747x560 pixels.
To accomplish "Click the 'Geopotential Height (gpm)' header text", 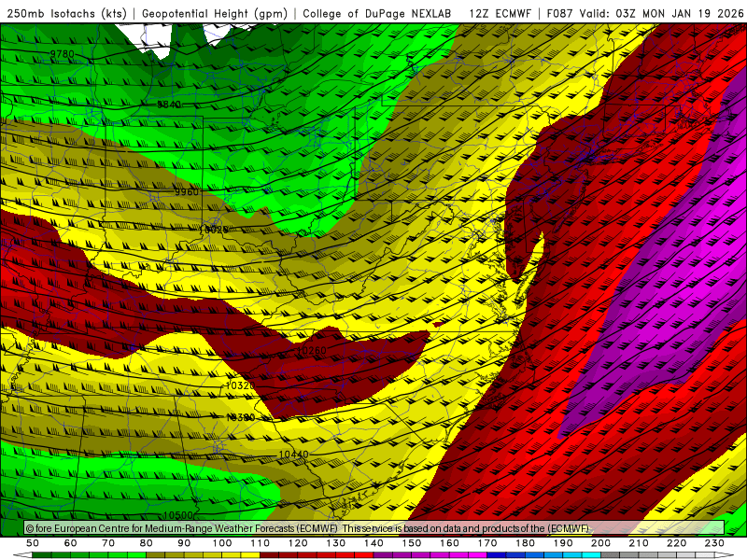I will click(215, 13).
